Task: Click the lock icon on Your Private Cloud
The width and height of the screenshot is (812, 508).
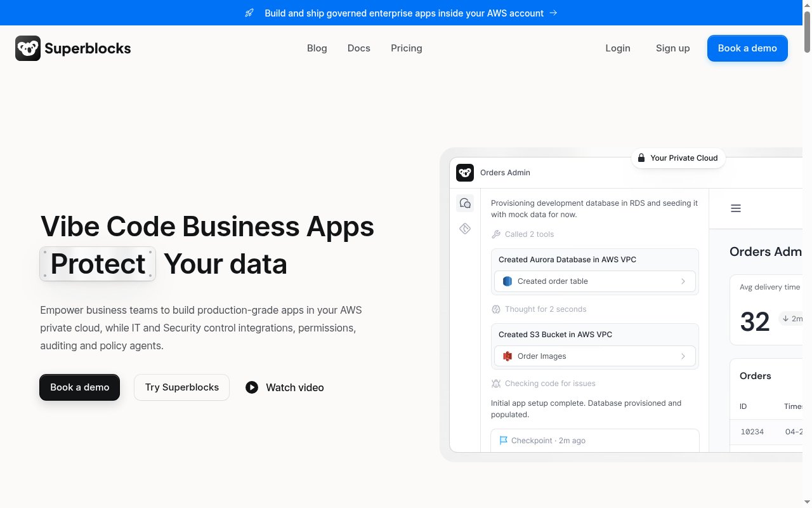Action: pyautogui.click(x=641, y=158)
